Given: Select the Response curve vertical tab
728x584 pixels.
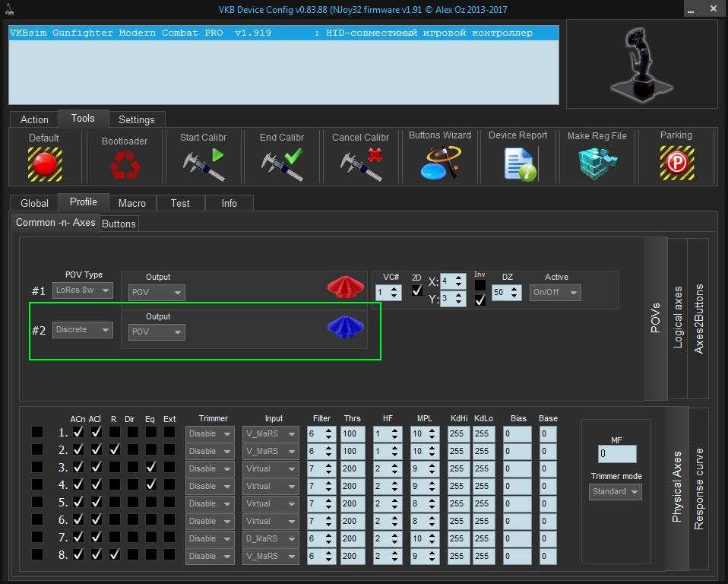Looking at the screenshot, I should [x=698, y=488].
